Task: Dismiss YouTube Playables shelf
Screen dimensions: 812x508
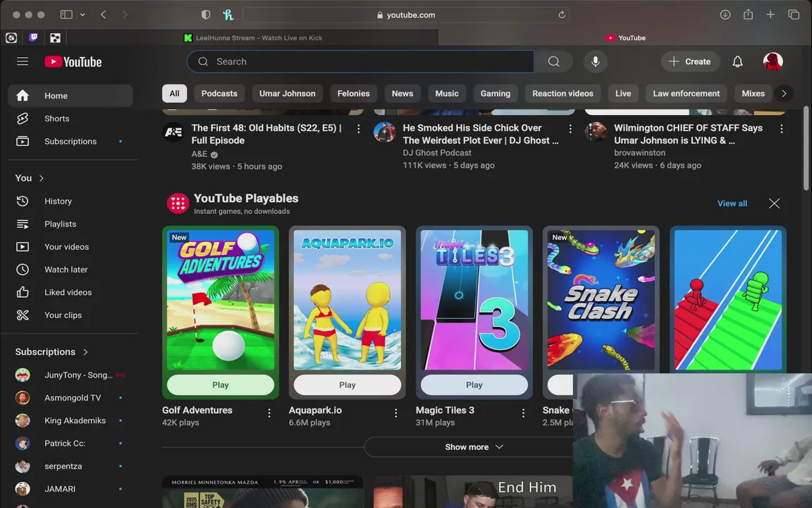Action: point(774,203)
